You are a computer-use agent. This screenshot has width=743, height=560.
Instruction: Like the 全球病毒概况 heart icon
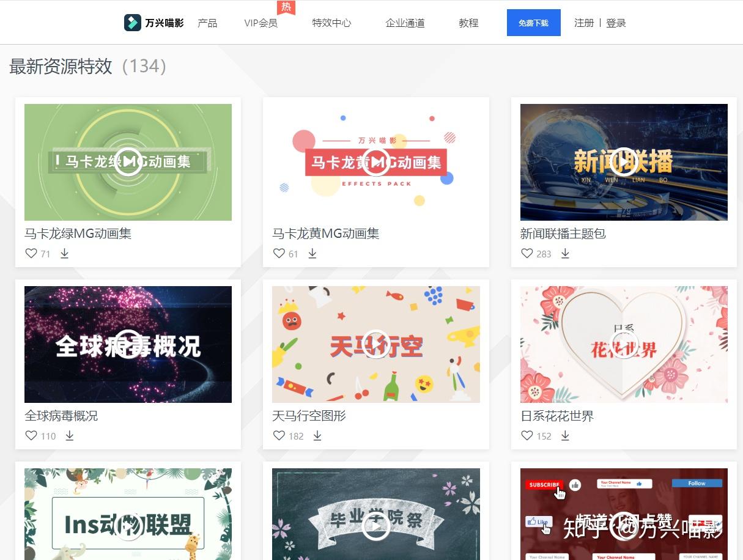[31, 435]
